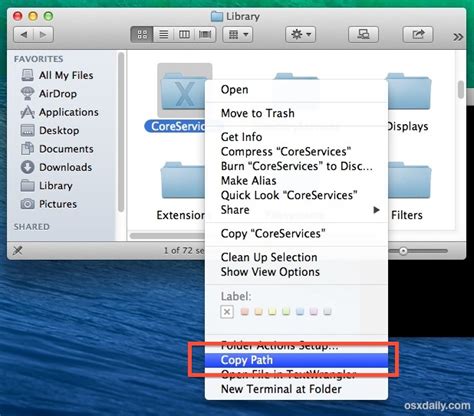The width and height of the screenshot is (474, 416).
Task: Click the Library folder icon in title bar
Action: click(x=217, y=16)
